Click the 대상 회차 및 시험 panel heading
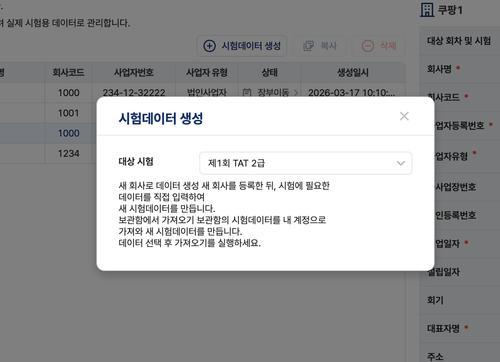Viewport: 500px width, 362px height. (x=459, y=41)
